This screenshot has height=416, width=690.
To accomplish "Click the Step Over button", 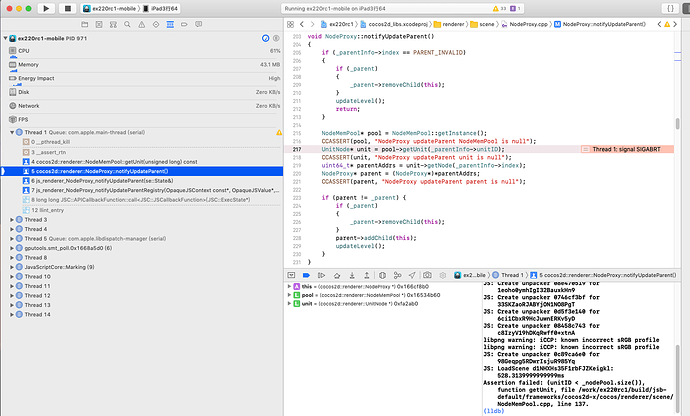I will (337, 275).
